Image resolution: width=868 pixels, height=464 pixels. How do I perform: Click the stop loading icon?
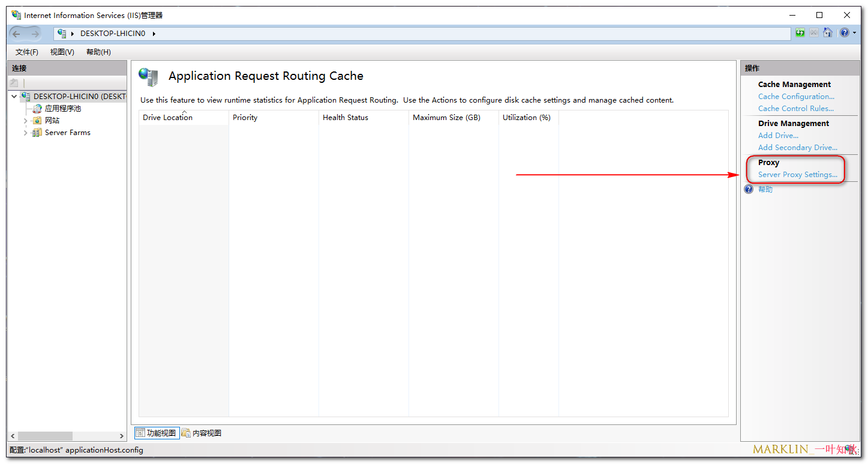[814, 33]
